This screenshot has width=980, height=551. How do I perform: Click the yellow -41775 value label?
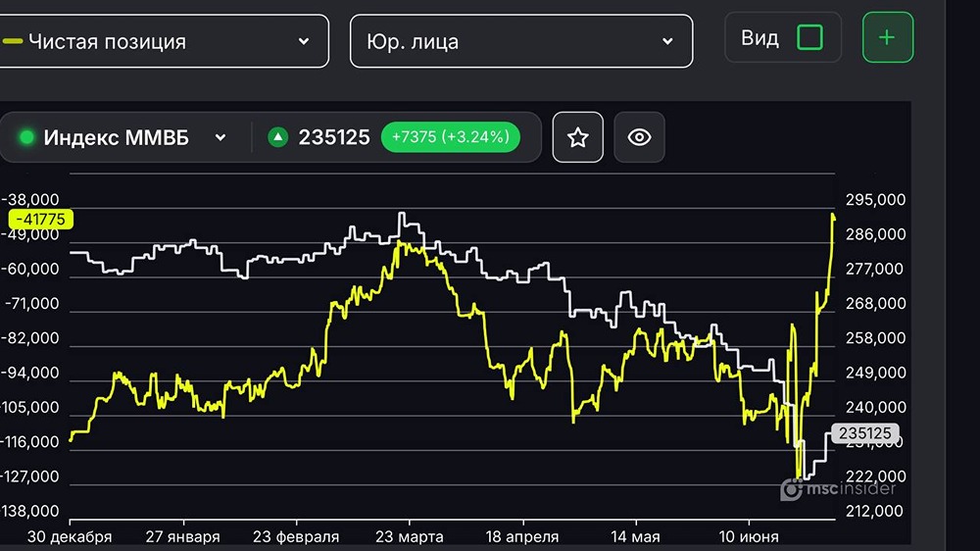point(40,220)
